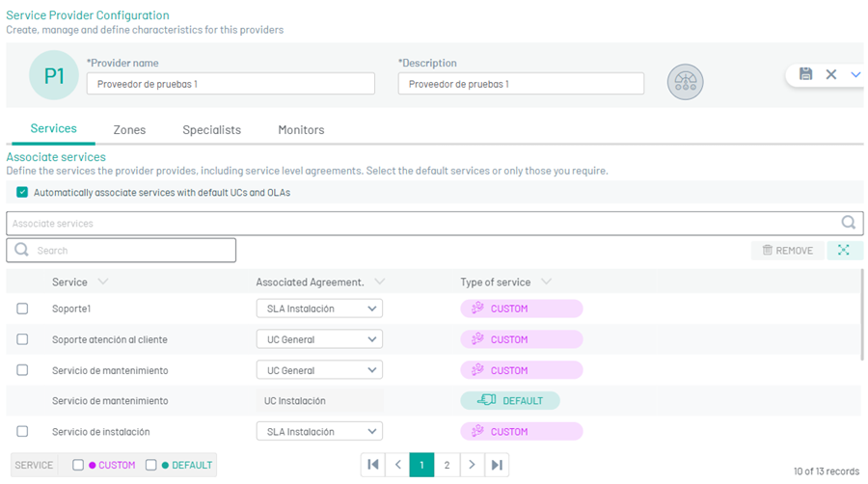
Task: Jump to the first page of records
Action: click(373, 465)
